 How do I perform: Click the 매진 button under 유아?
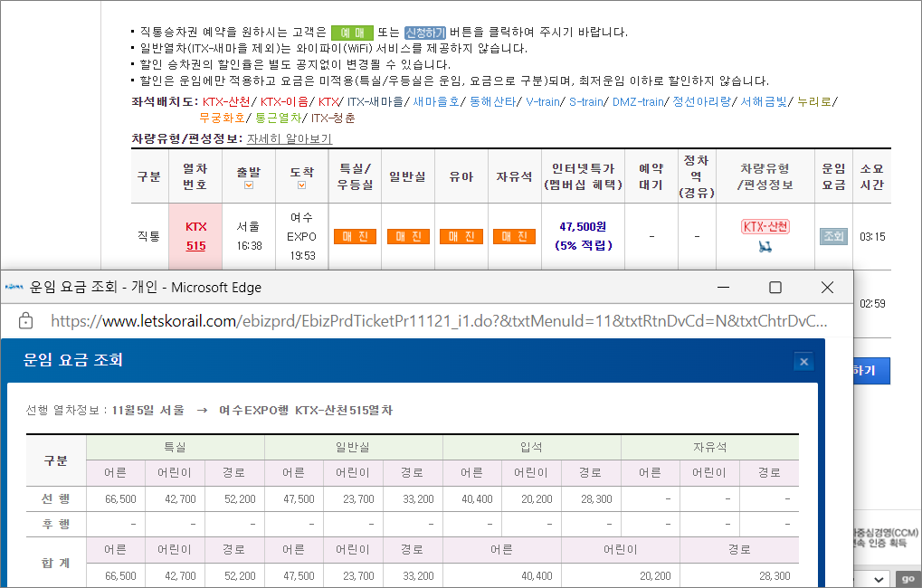pyautogui.click(x=461, y=236)
